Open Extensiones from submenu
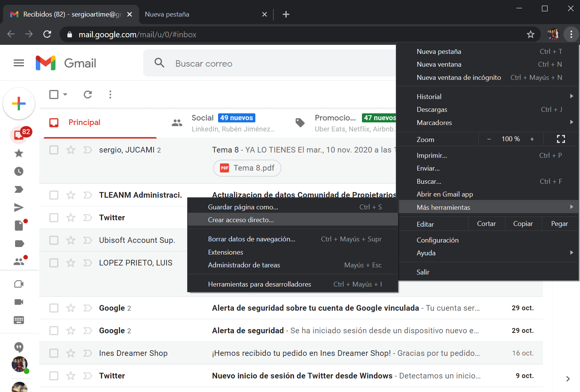 pyautogui.click(x=293, y=252)
